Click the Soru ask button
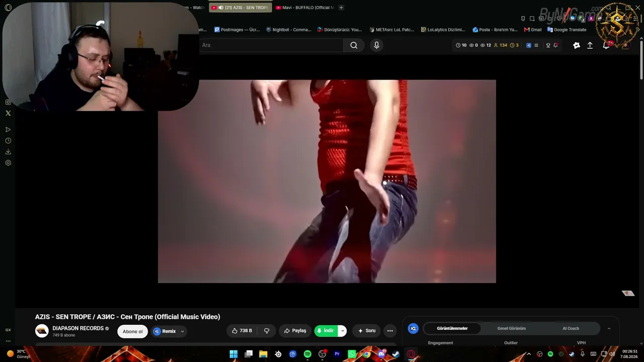Screen dimensions: 644x362 pos(366,331)
